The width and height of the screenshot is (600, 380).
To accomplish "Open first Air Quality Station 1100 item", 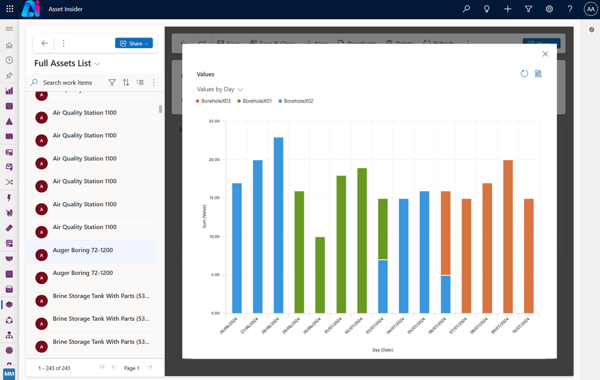I will tap(91, 114).
